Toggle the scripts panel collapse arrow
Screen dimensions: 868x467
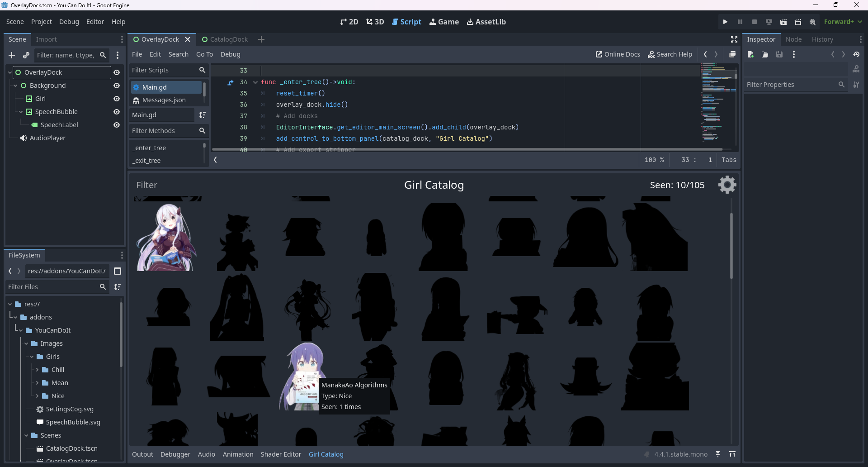click(216, 160)
